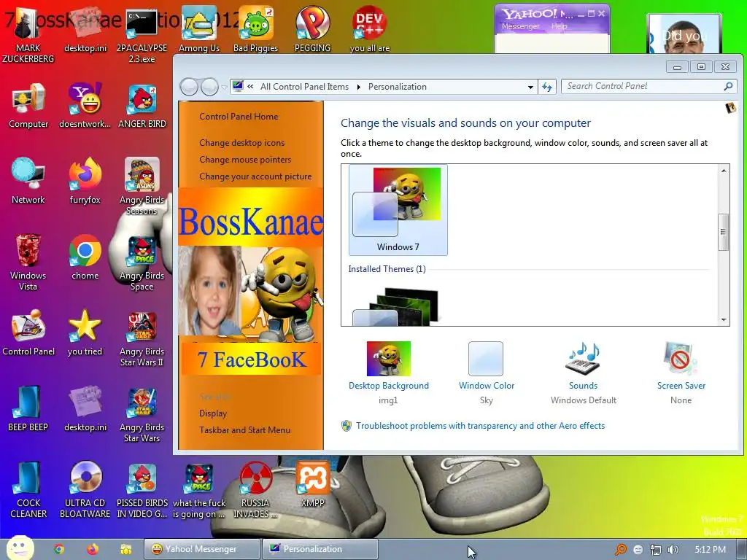Screen dimensions: 747x560
Task: Open the MARK ZUCKERBERG desktop icon
Action: pyautogui.click(x=28, y=34)
